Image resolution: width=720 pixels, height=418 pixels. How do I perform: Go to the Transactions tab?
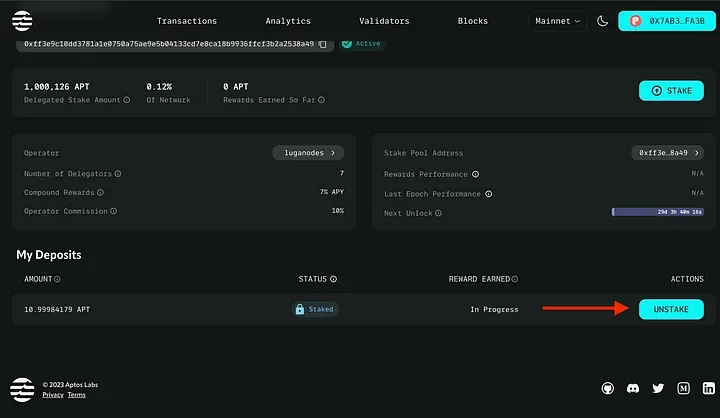187,21
